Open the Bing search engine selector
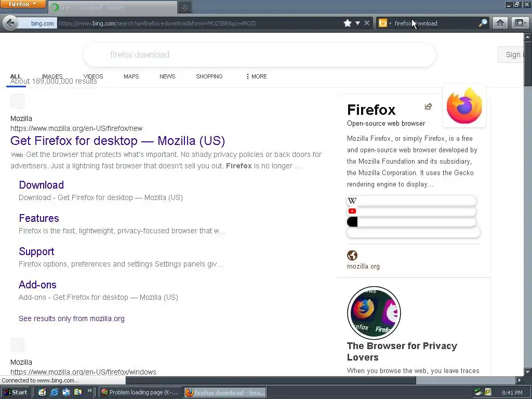This screenshot has width=532, height=399. (x=385, y=23)
